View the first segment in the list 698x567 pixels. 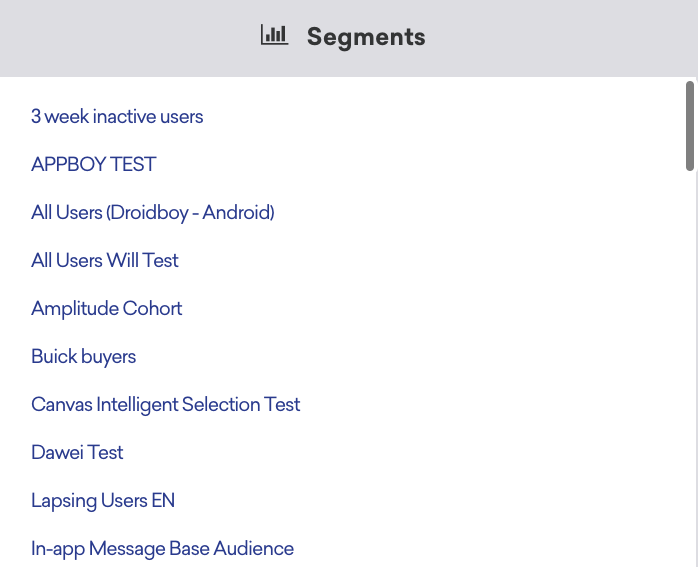[x=117, y=117]
